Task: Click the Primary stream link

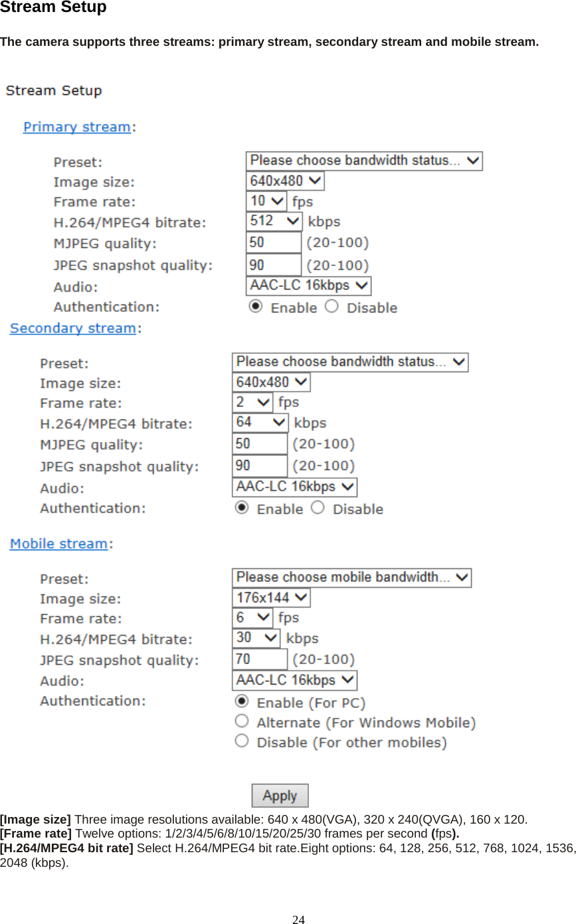Action: tap(76, 127)
